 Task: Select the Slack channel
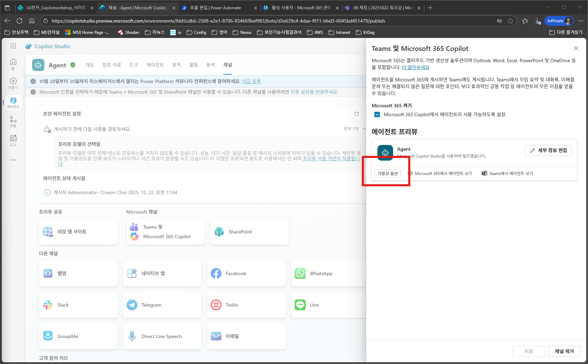[x=78, y=305]
